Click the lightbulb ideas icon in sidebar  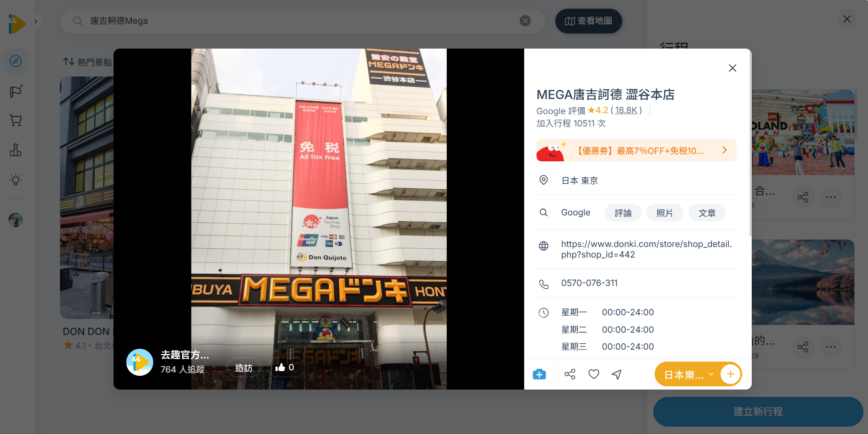click(16, 180)
